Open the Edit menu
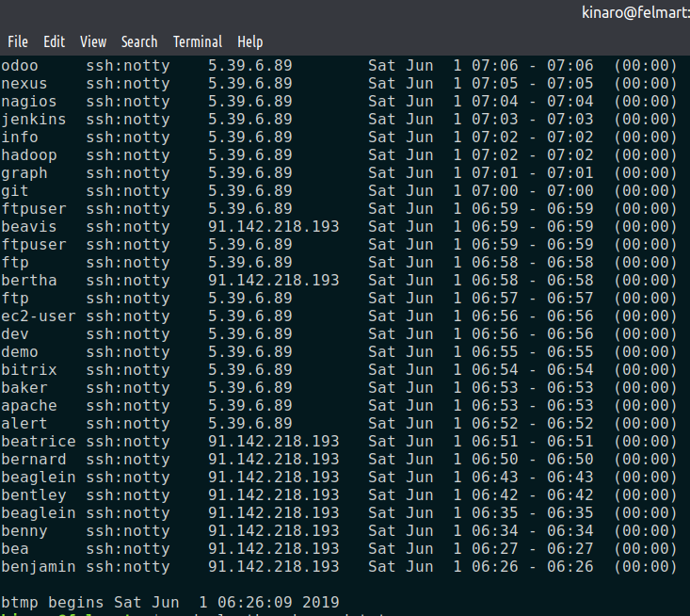 click(x=55, y=41)
